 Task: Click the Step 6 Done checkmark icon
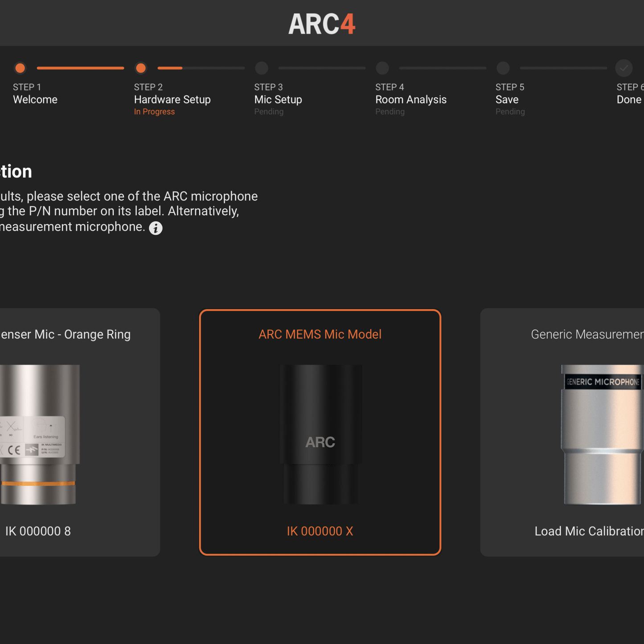(x=624, y=68)
